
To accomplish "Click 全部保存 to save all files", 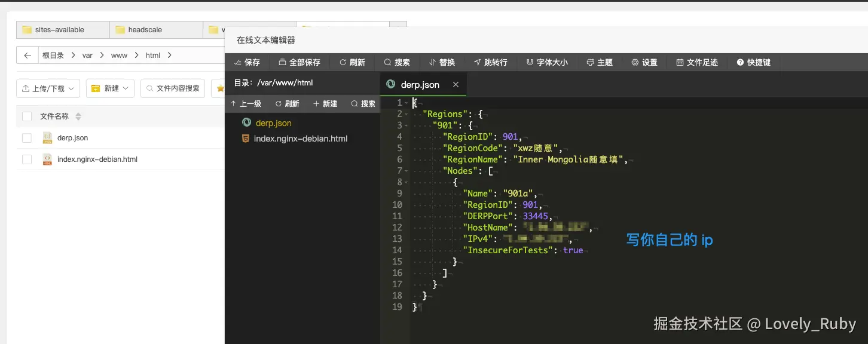I will 299,62.
